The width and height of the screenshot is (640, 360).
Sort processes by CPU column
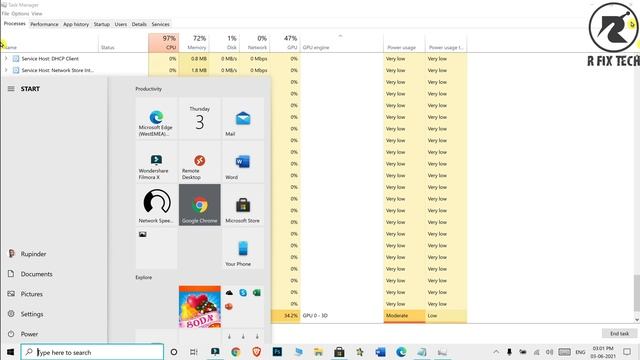click(x=164, y=42)
